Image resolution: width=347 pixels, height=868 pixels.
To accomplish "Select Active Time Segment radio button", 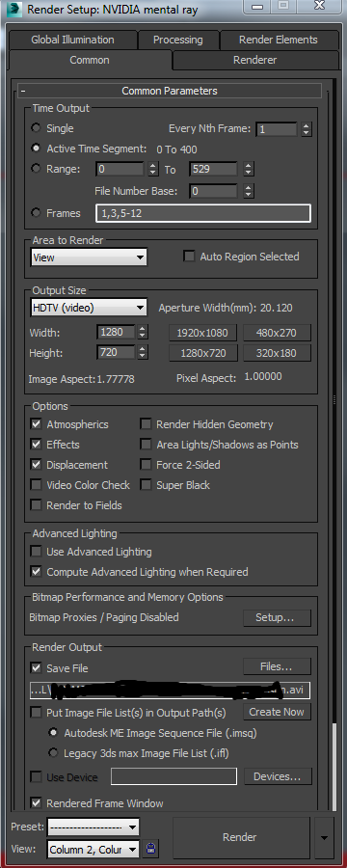I will (x=36, y=149).
